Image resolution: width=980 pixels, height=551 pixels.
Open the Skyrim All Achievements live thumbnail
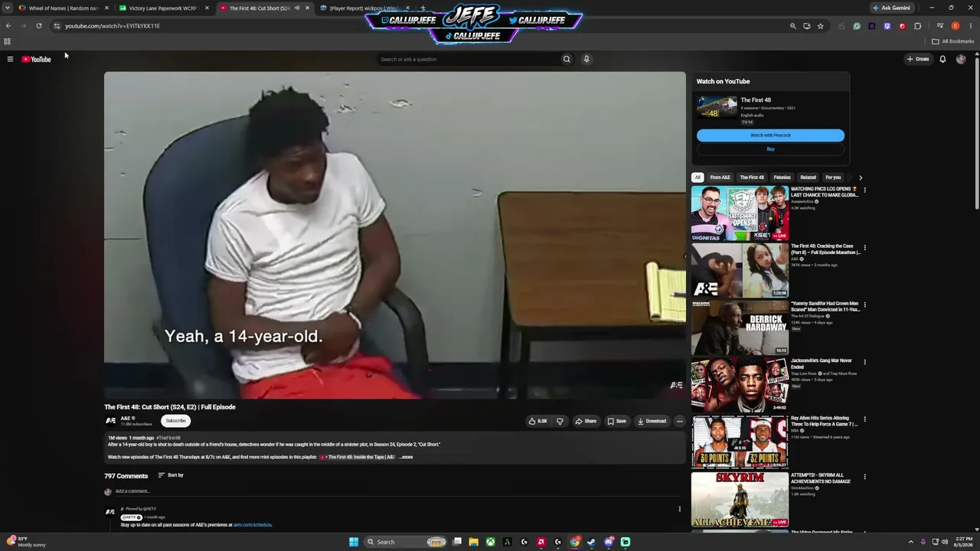[740, 500]
